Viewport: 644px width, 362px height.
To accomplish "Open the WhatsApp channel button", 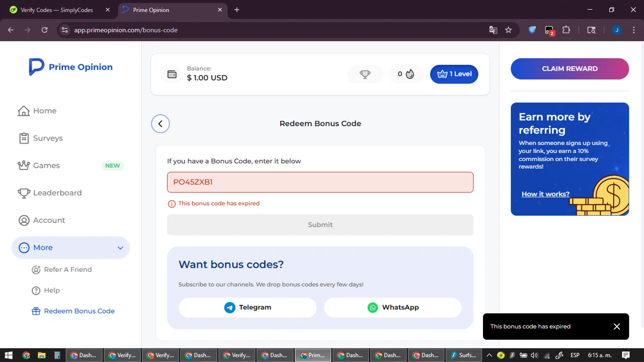I will coord(393,307).
